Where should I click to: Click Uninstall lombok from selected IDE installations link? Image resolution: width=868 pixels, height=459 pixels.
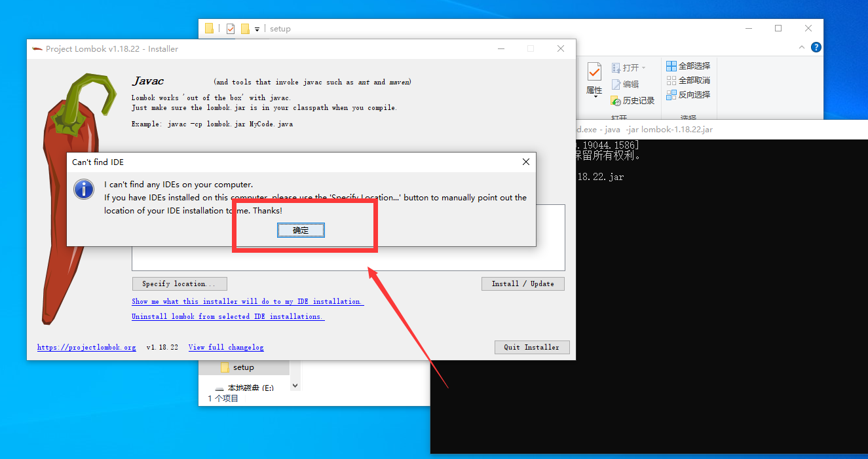point(228,316)
